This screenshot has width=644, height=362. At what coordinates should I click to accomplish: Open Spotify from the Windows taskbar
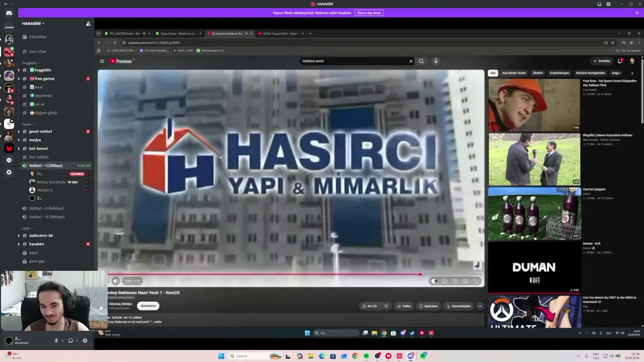pos(366,356)
